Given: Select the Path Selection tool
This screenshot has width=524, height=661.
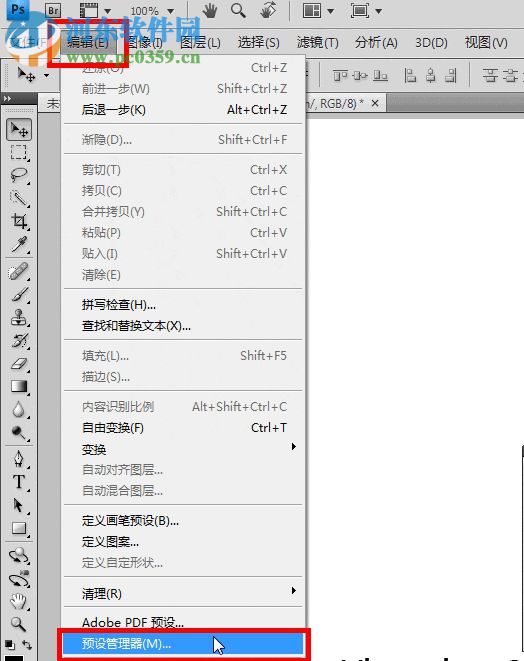Looking at the screenshot, I should (19, 505).
